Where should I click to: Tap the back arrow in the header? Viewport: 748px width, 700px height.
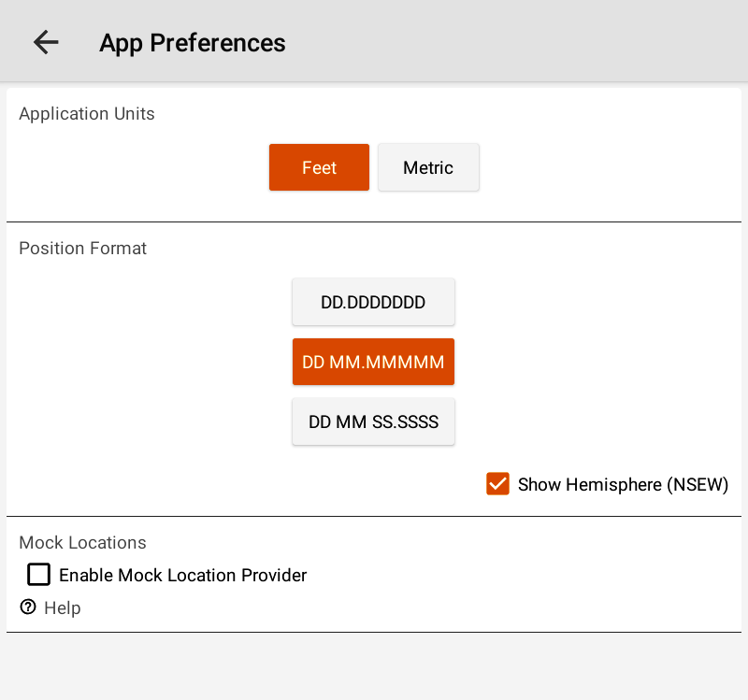pos(45,42)
